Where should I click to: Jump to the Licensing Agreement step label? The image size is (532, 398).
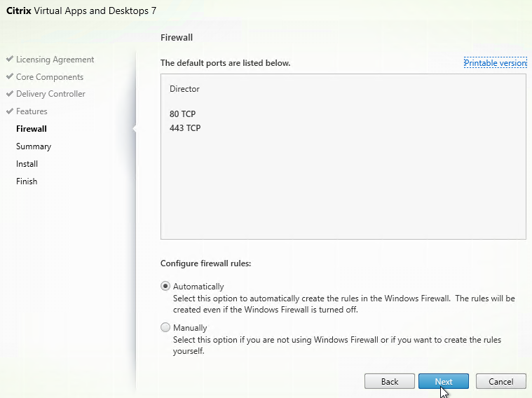coord(55,60)
